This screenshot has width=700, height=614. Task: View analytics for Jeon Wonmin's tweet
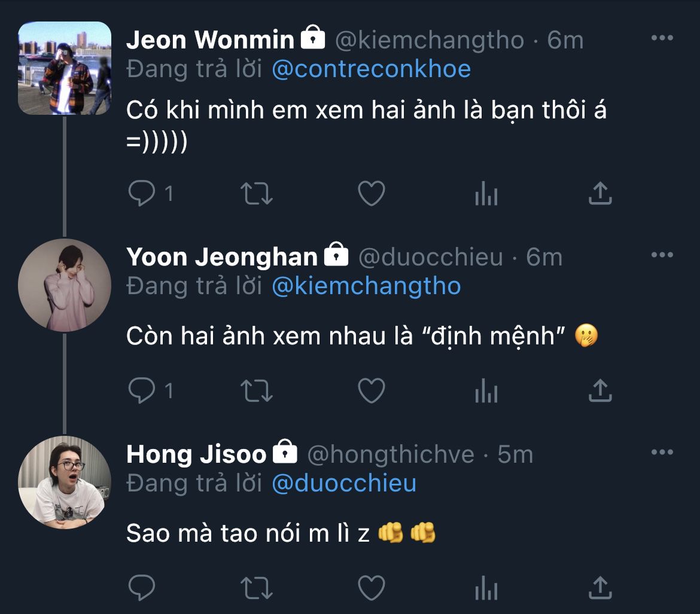486,193
